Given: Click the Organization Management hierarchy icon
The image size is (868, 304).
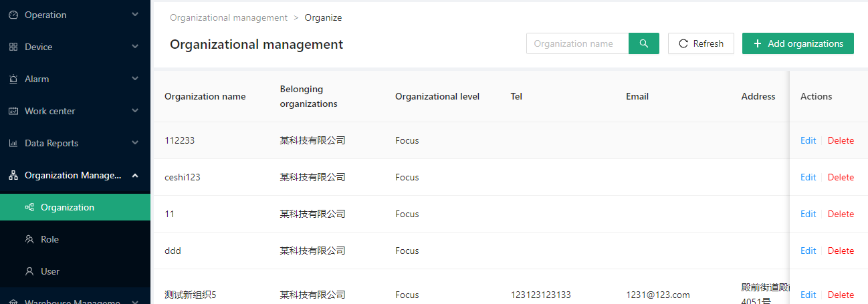Looking at the screenshot, I should pyautogui.click(x=13, y=175).
